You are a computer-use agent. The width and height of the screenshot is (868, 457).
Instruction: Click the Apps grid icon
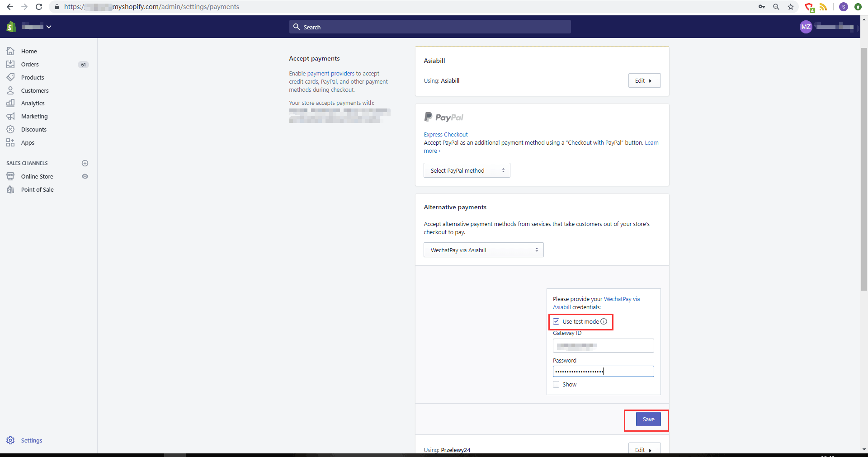click(x=10, y=142)
